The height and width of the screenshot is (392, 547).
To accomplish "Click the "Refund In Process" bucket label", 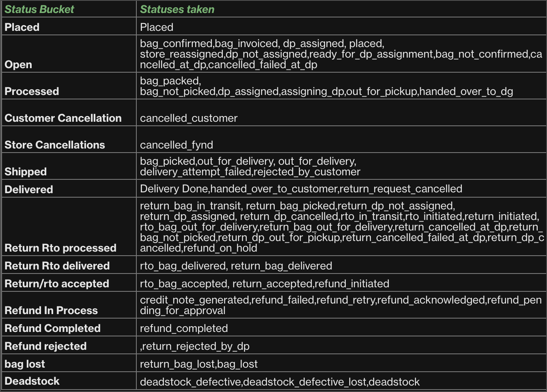I will tap(51, 310).
